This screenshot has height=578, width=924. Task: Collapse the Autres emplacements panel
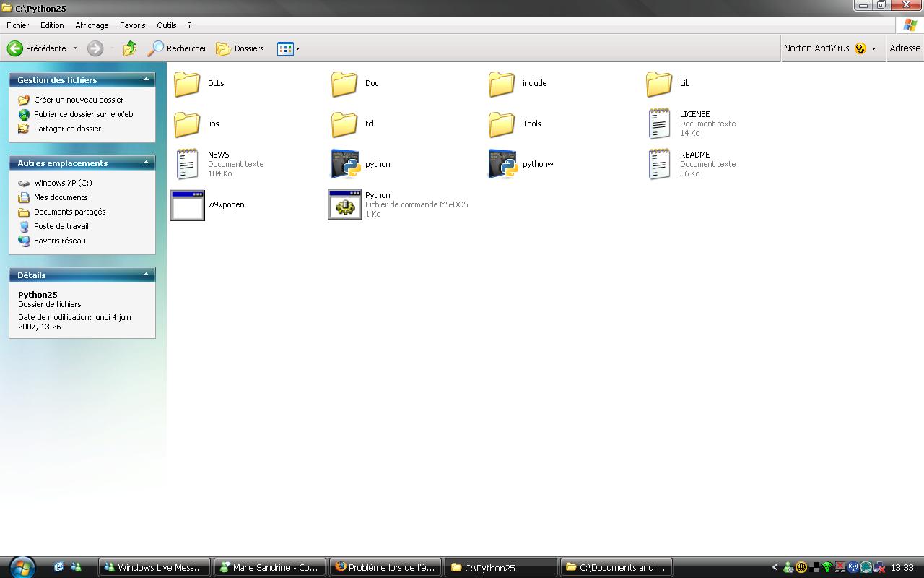146,163
